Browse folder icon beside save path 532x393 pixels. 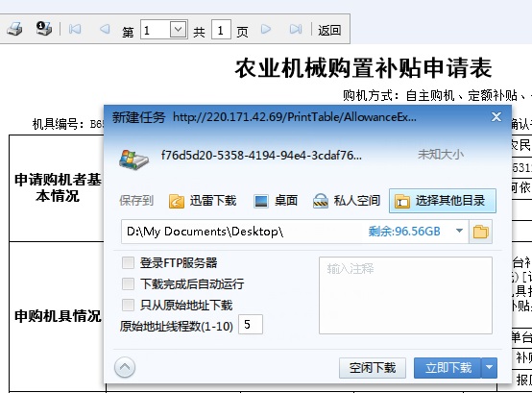[480, 232]
